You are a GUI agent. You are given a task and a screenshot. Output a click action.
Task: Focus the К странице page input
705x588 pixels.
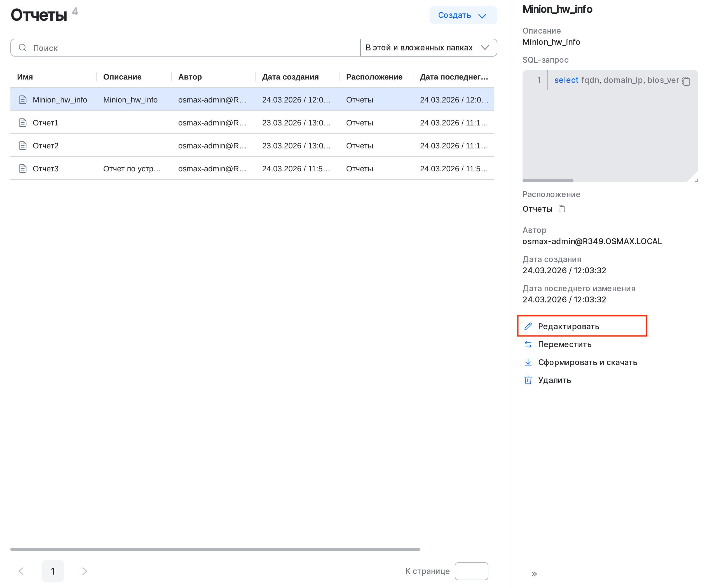[x=472, y=571]
